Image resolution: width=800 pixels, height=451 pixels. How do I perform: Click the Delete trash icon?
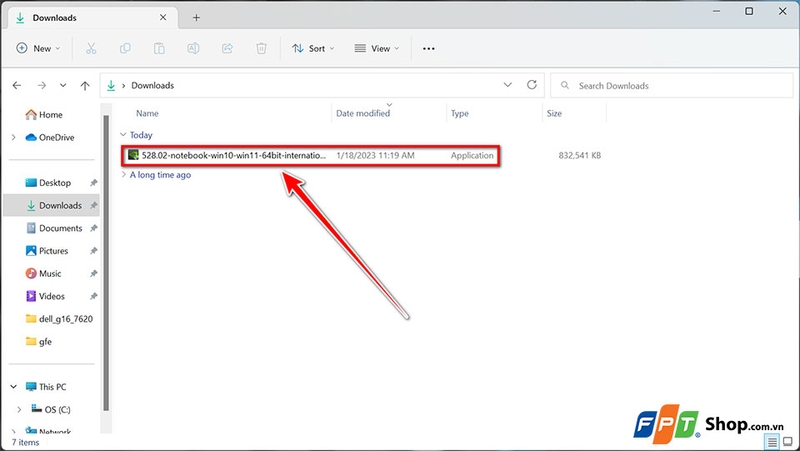pyautogui.click(x=261, y=48)
